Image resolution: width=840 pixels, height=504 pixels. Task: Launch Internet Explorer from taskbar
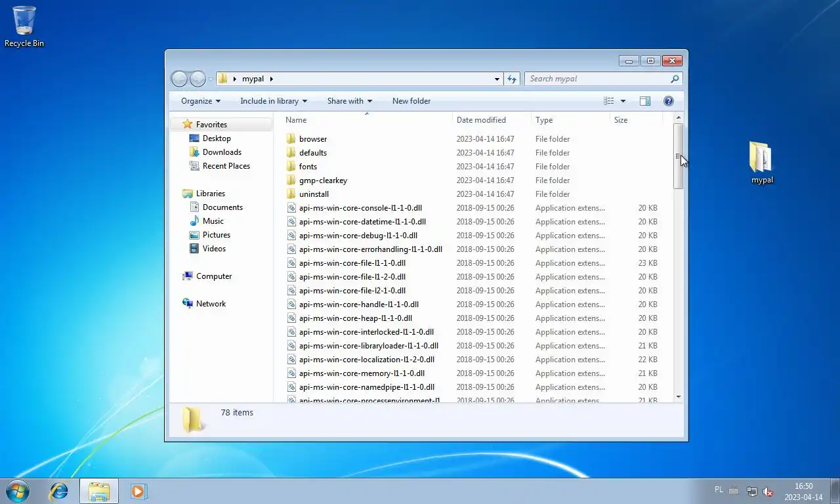pos(59,491)
